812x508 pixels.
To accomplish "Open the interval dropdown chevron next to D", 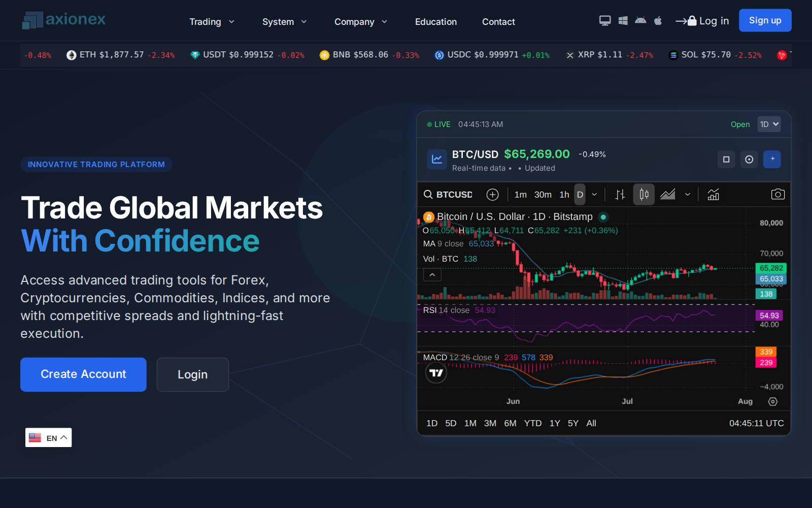I will tap(594, 195).
